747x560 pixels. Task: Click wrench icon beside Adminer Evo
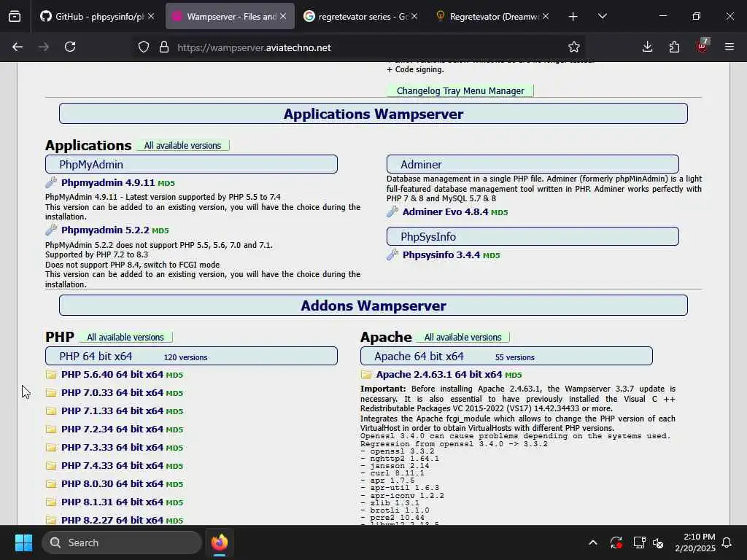click(x=392, y=211)
